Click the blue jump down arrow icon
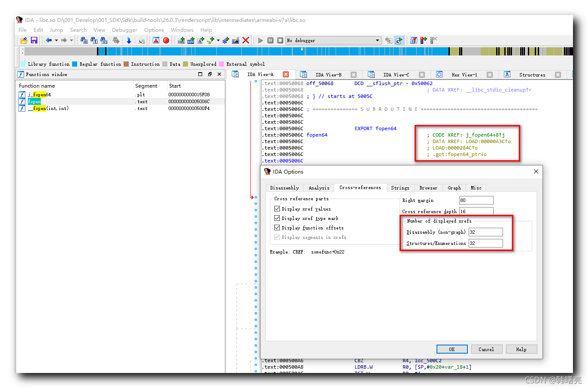This screenshot has width=588, height=388. tap(128, 40)
